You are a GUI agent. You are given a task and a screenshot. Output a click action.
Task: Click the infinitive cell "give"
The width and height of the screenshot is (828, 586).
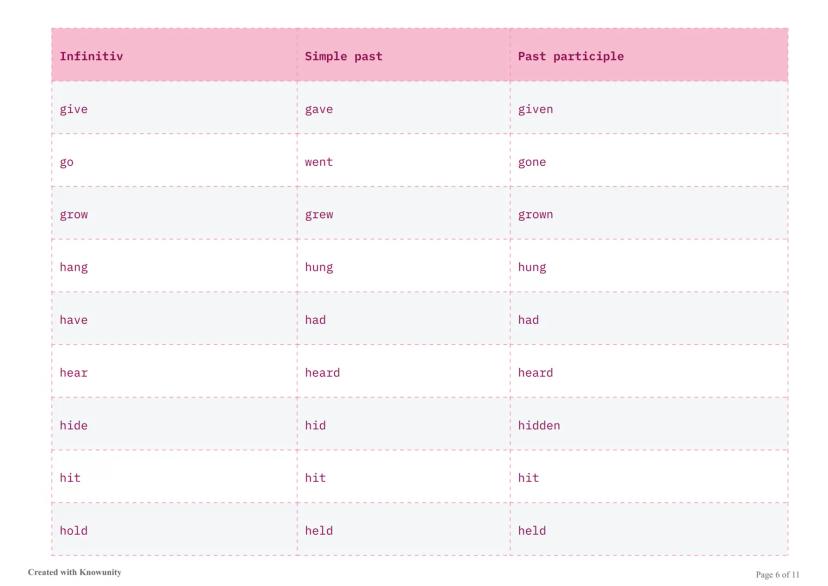74,109
